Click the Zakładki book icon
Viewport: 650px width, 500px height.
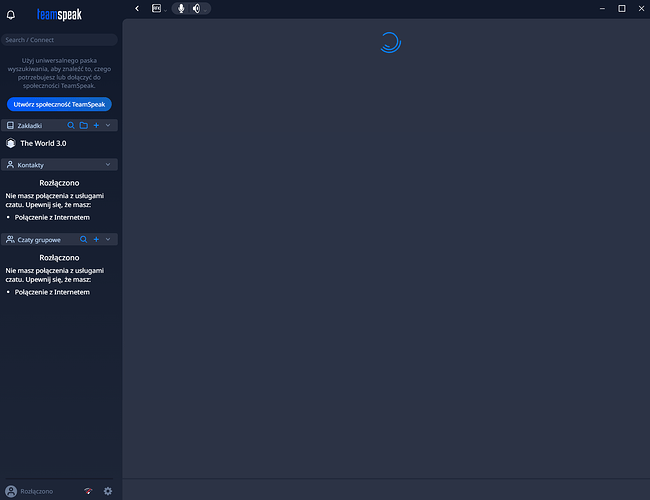click(10, 125)
